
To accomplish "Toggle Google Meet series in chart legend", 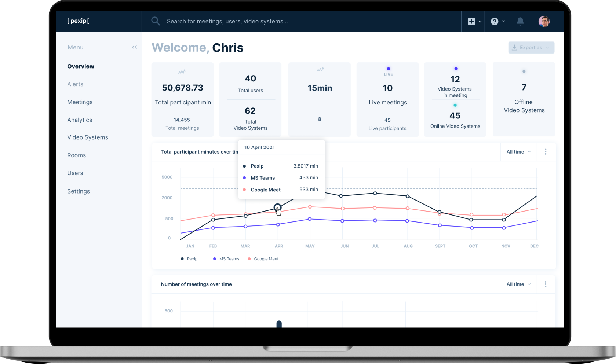I will point(263,259).
